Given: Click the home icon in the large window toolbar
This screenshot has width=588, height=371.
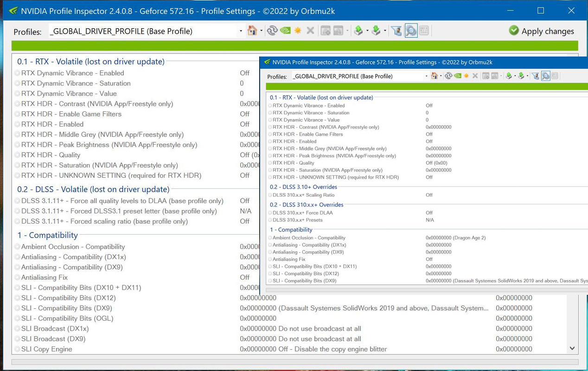Looking at the screenshot, I should 252,31.
